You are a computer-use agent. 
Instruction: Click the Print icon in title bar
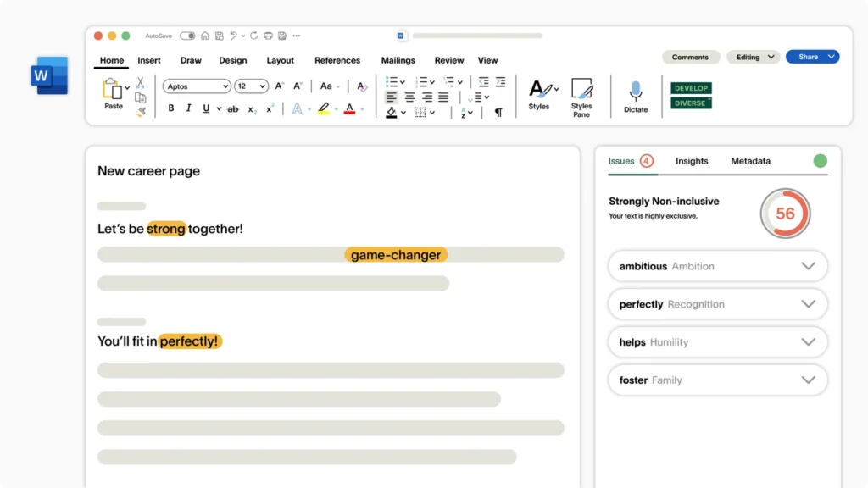(268, 36)
